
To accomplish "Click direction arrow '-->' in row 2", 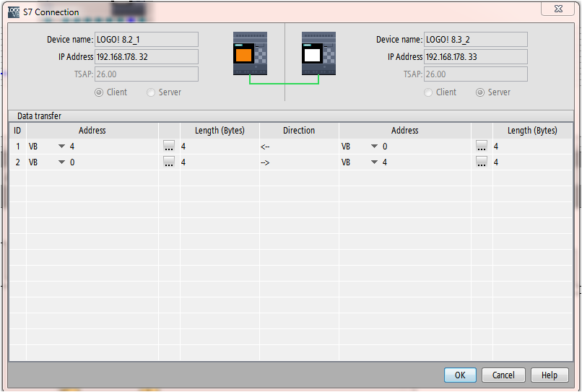I will (265, 162).
